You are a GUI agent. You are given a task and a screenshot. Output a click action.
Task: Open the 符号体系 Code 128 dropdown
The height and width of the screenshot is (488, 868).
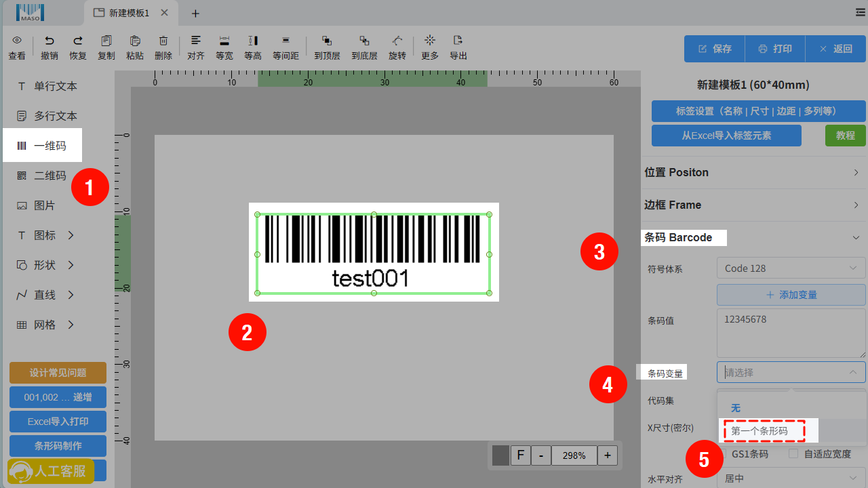point(791,268)
